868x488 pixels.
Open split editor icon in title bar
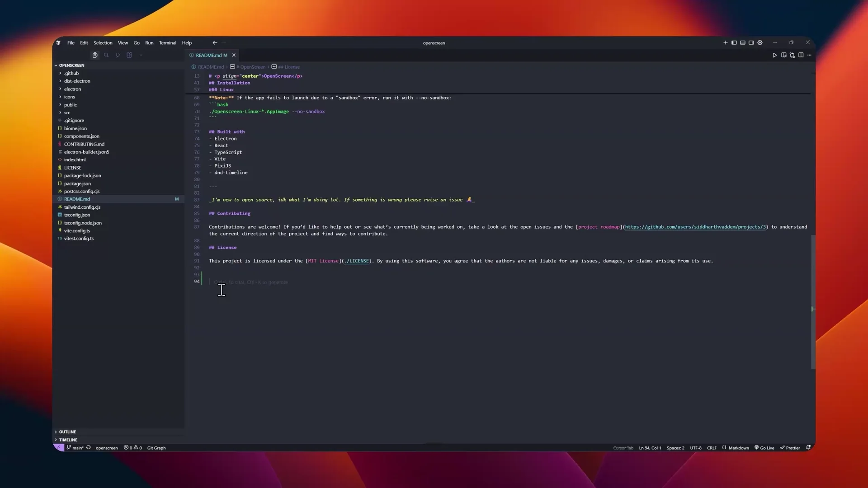(801, 55)
